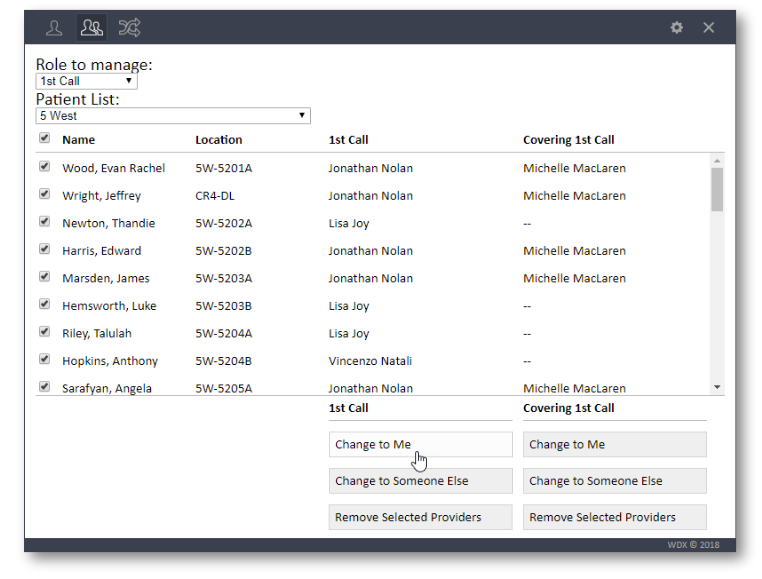762x579 pixels.
Task: Select the group users icon tab
Action: point(92,28)
